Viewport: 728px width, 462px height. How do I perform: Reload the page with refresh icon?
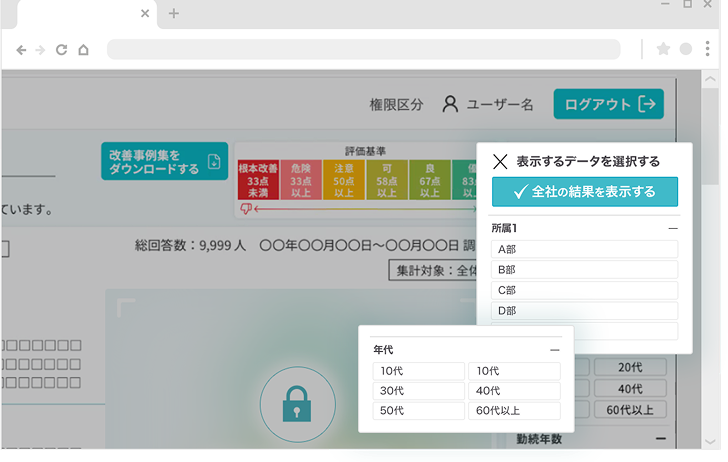click(61, 50)
